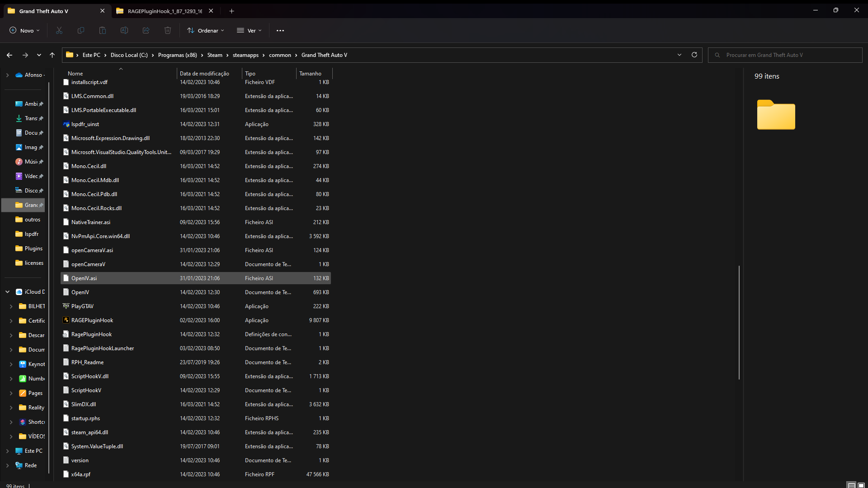Click the Delete trash icon
This screenshot has height=488, width=868.
click(168, 30)
